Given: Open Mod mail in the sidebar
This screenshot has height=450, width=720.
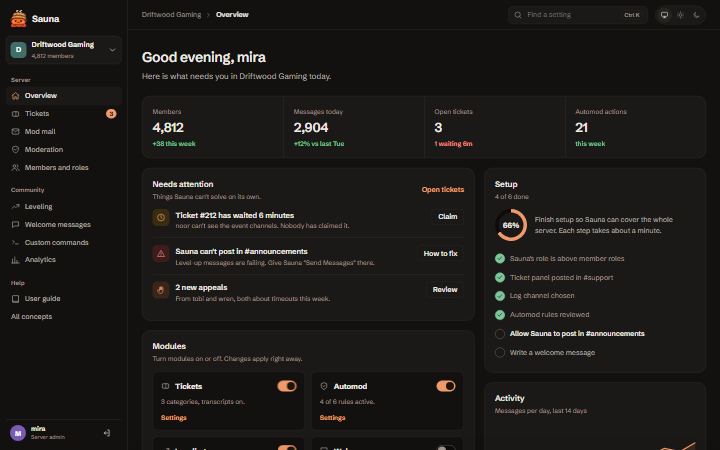Looking at the screenshot, I should (x=64, y=131).
